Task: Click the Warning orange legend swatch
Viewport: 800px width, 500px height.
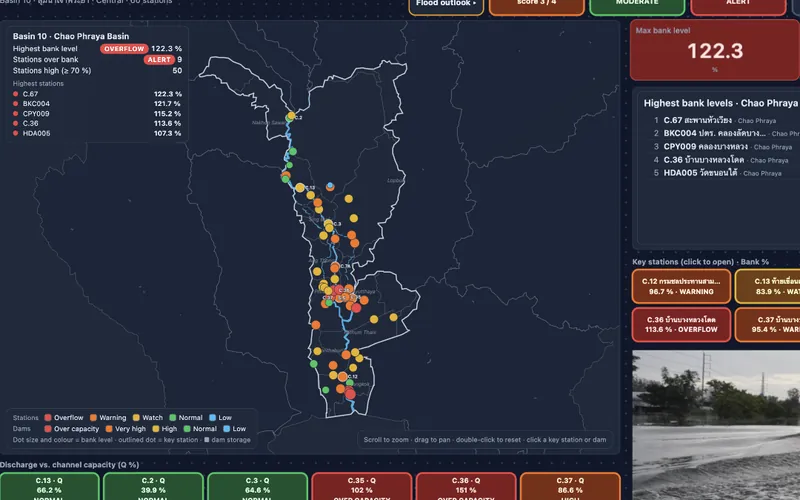Action: [93, 417]
